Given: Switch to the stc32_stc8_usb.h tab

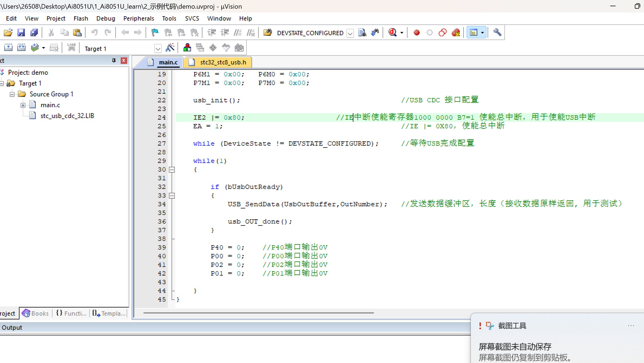Looking at the screenshot, I should pyautogui.click(x=223, y=62).
